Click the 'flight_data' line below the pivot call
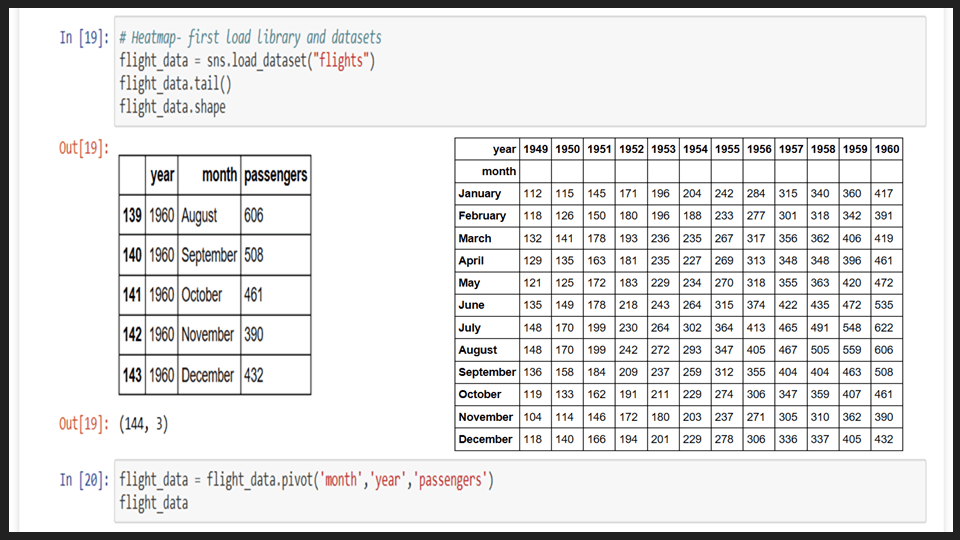The image size is (960, 540). click(x=154, y=503)
